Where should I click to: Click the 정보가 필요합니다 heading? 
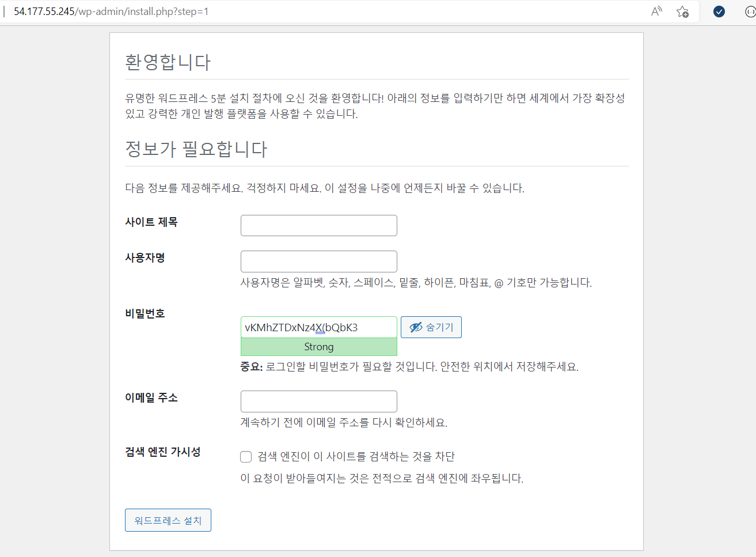click(196, 149)
